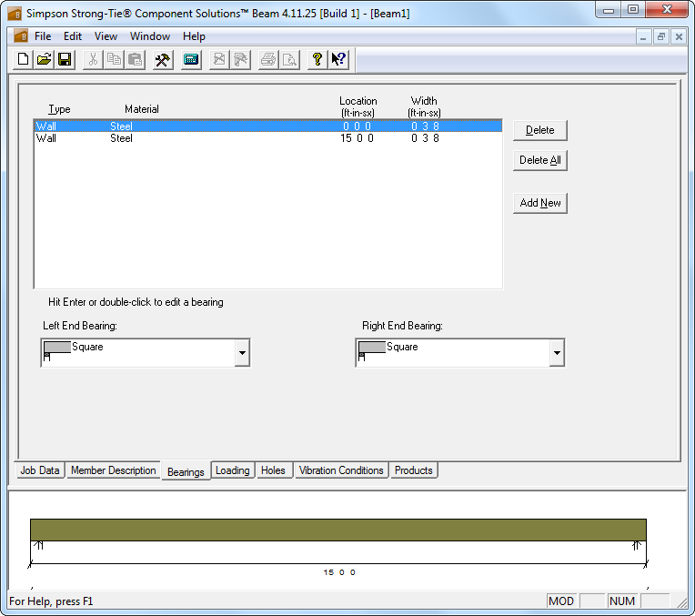Click the grayed crossed-beam diagram icon

click(x=219, y=59)
